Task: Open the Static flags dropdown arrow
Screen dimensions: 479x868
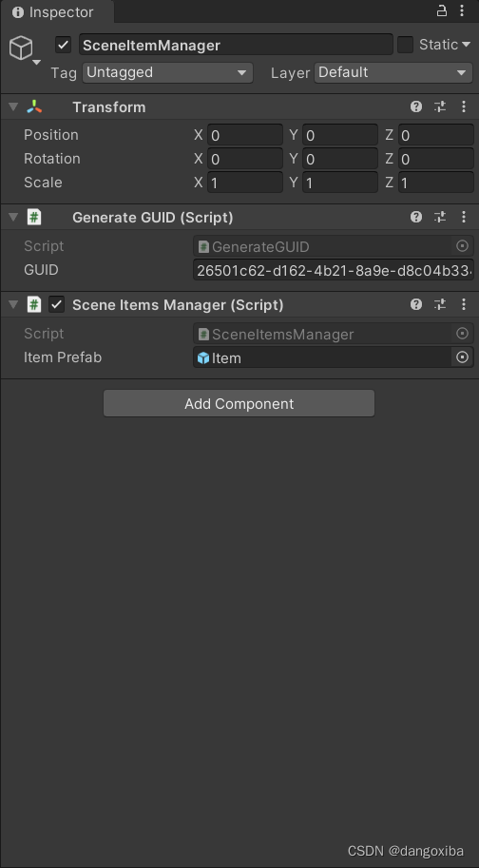Action: (466, 45)
